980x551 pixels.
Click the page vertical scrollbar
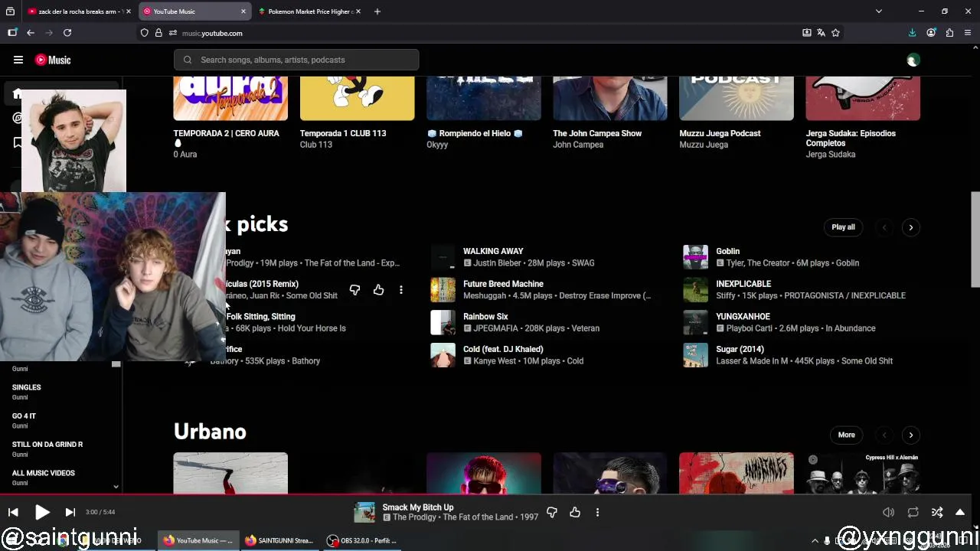click(975, 240)
